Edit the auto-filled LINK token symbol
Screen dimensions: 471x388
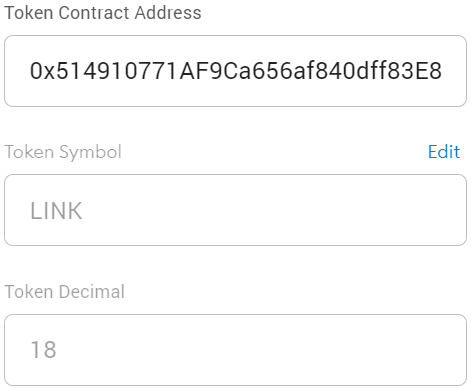coord(444,152)
